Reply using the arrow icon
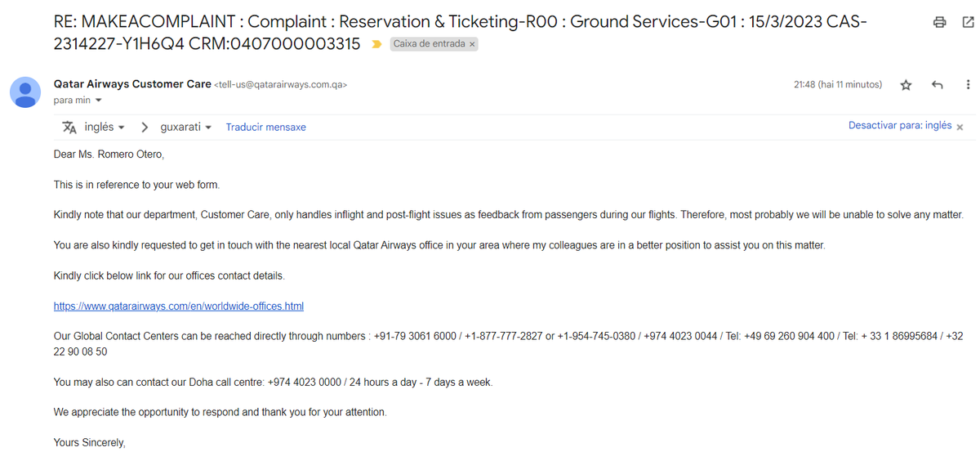Image resolution: width=980 pixels, height=452 pixels. [x=938, y=85]
